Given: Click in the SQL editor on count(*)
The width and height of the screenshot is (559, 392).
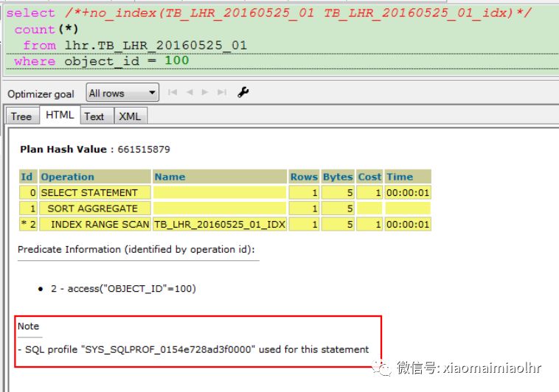Looking at the screenshot, I should (46, 29).
